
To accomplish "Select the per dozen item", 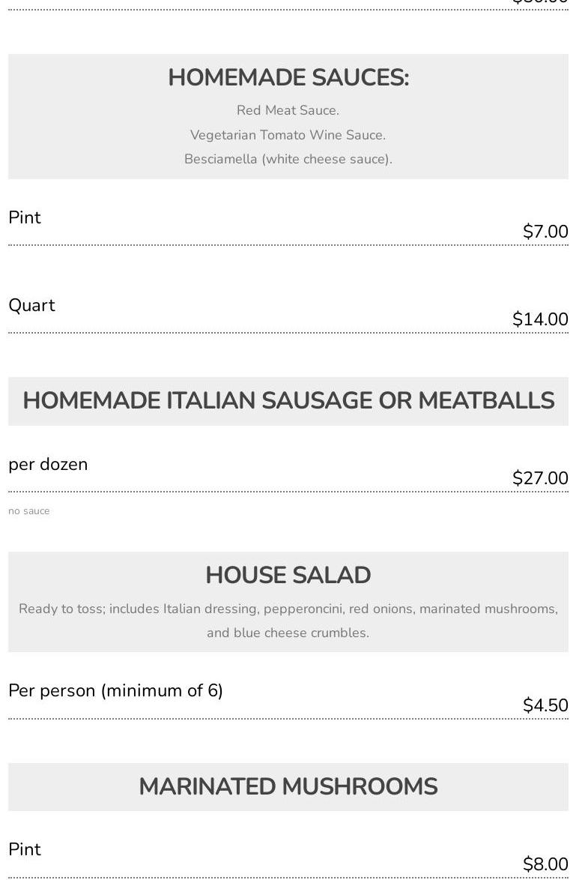I will (x=48, y=464).
